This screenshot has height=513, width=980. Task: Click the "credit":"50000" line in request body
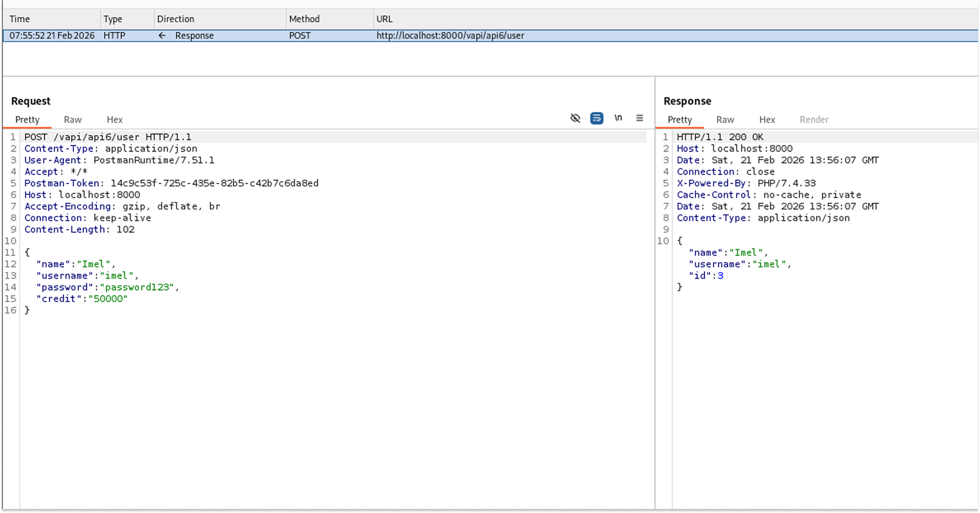[81, 299]
